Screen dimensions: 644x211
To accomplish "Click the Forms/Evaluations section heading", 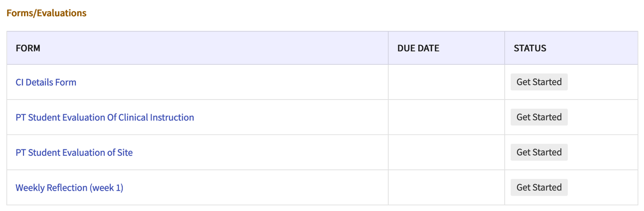I will point(46,13).
